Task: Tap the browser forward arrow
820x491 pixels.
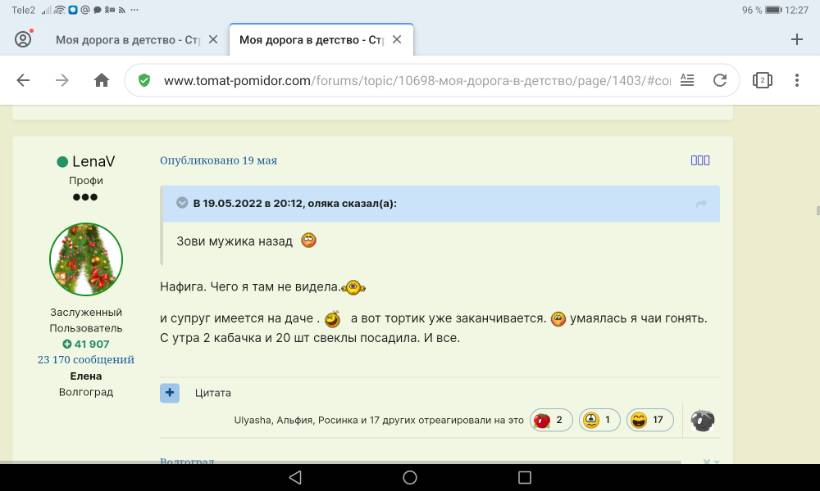Action: coord(62,81)
